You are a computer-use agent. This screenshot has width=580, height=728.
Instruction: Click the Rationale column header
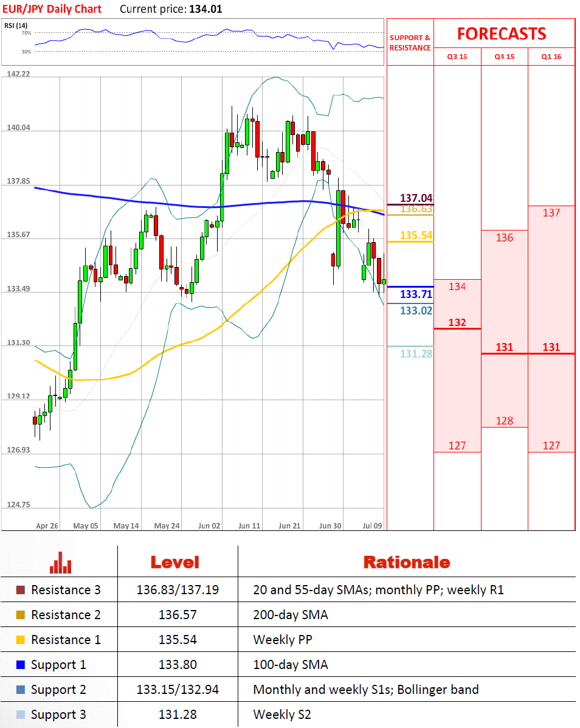(407, 562)
